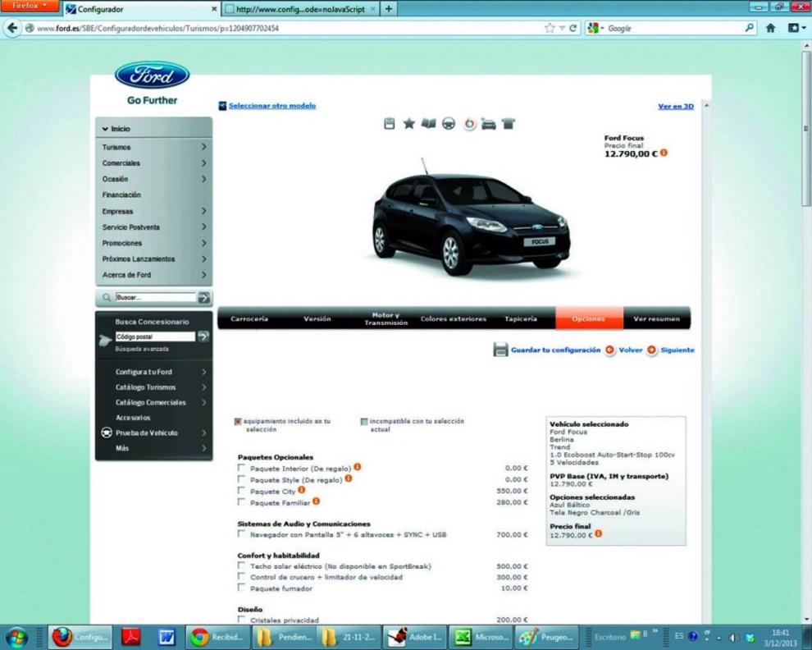Click the Ford oval logo
Image resolution: width=812 pixels, height=650 pixels.
pos(153,76)
